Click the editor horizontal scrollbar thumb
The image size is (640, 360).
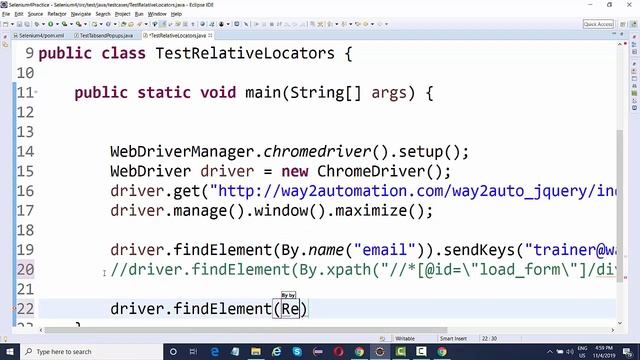246,330
